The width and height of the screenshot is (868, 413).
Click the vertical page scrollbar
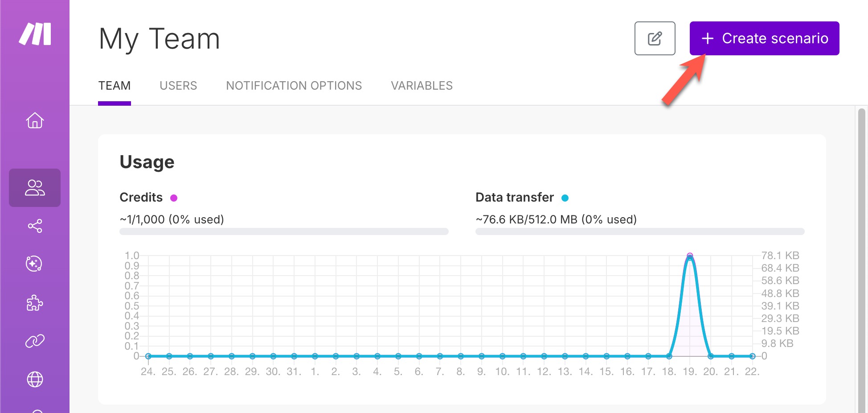coord(862,259)
